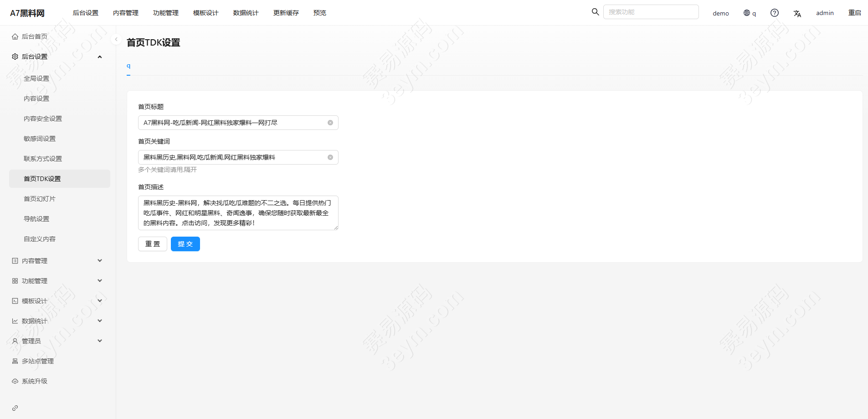Expand the 内容管理 sidebar group

pyautogui.click(x=100, y=261)
